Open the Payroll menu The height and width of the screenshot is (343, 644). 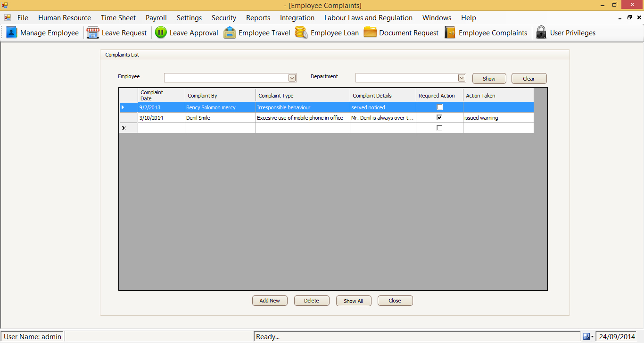(x=156, y=18)
